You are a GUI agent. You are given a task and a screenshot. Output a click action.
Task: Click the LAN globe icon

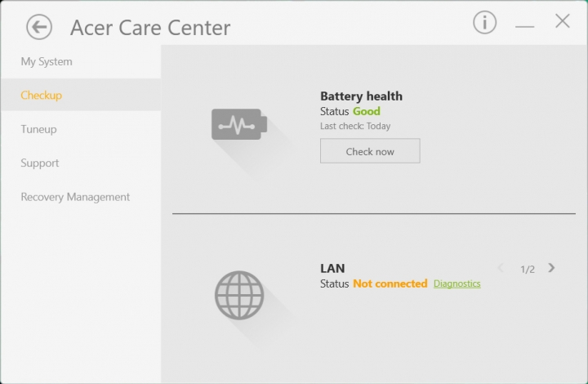239,295
